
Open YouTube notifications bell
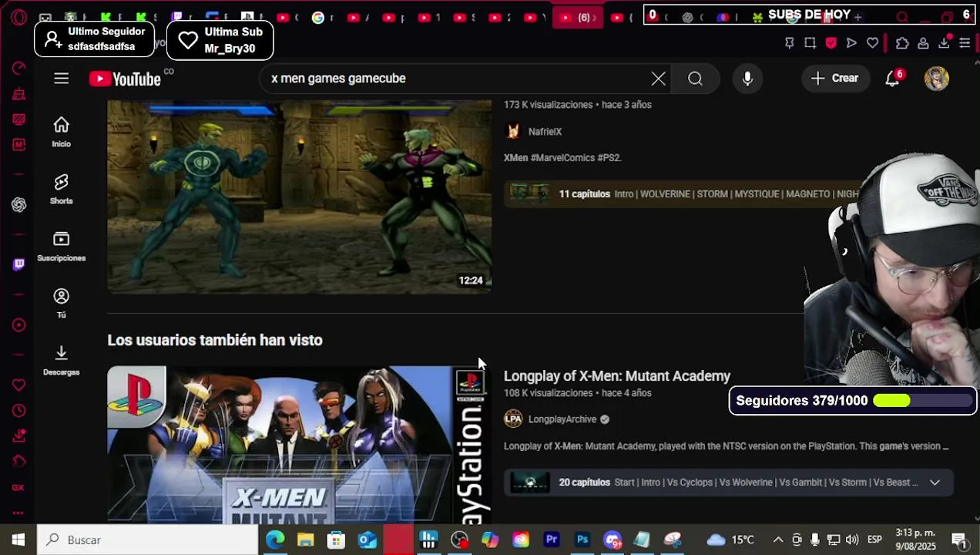click(x=892, y=78)
